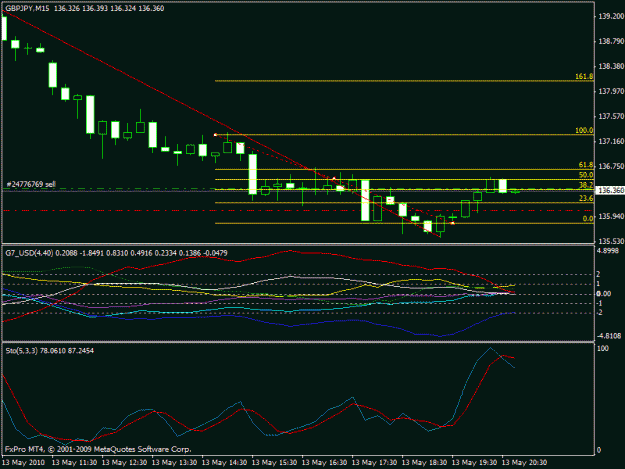Click the 38.2 Fibonacci level label
This screenshot has height=469, width=625.
(586, 185)
